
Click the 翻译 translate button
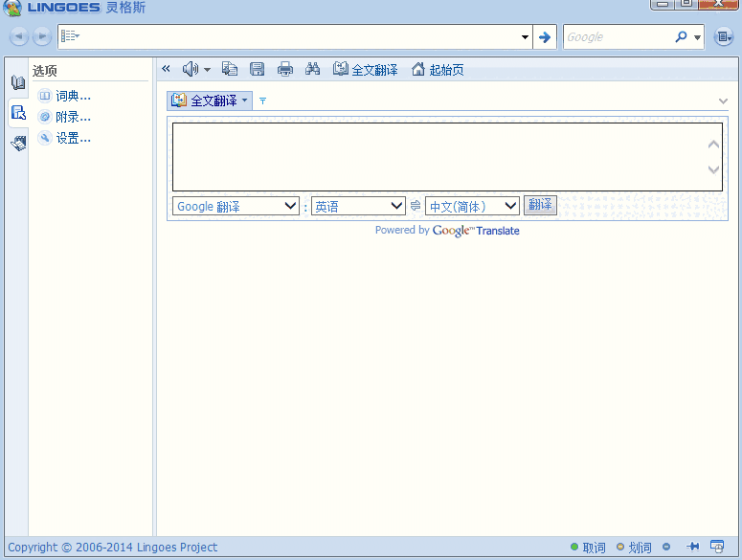[x=540, y=205]
